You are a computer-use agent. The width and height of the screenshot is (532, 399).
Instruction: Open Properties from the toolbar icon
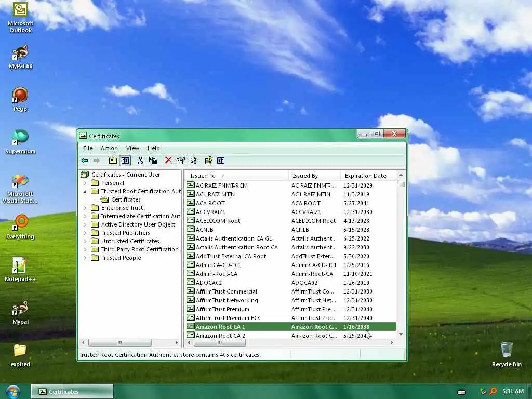click(180, 161)
